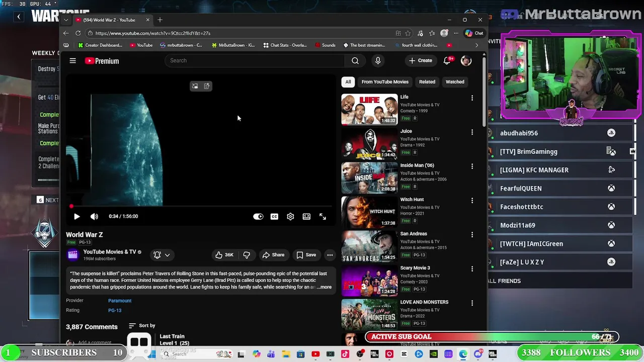Open options for Life movie
Screen dimensions: 644x362
[472, 98]
